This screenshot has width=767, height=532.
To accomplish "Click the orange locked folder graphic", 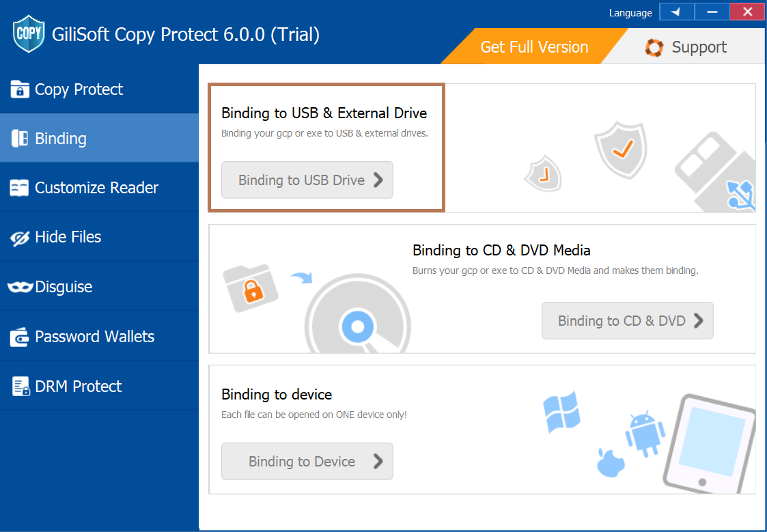I will [251, 288].
